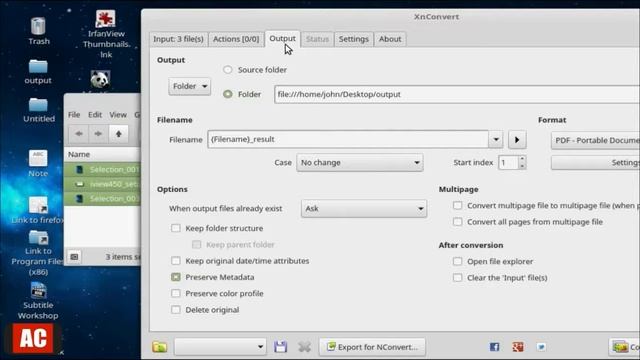The image size is (640, 360).
Task: Click the Convert button at bottom right
Action: [x=624, y=347]
